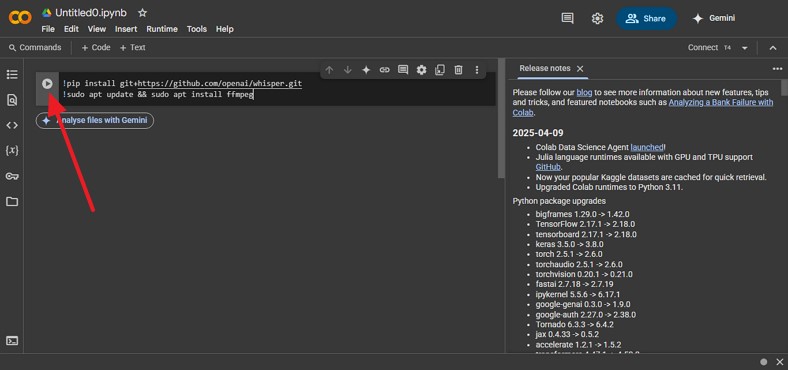Screen dimensions: 788x370
Task: Collapse header with chevron up
Action: [773, 48]
